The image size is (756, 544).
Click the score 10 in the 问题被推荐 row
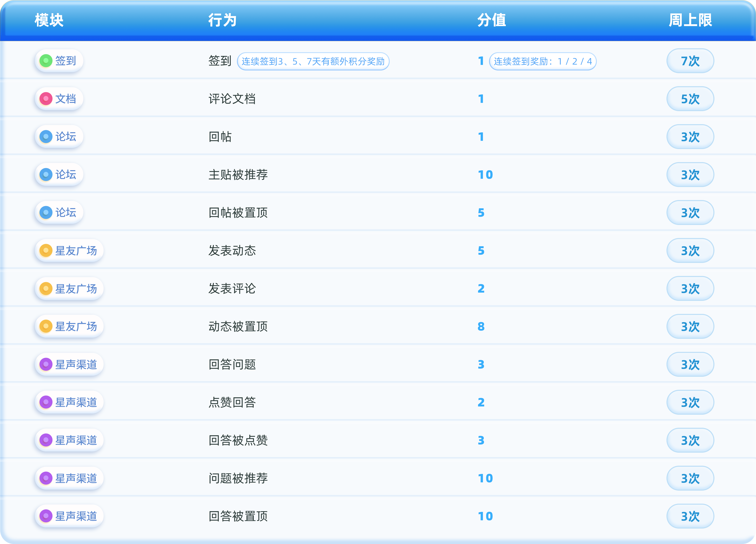485,478
